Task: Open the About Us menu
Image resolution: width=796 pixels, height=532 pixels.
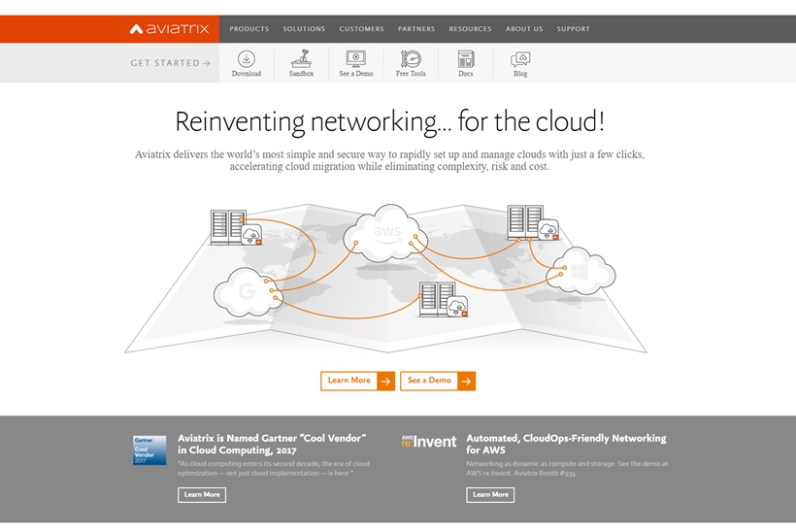Action: 524,29
